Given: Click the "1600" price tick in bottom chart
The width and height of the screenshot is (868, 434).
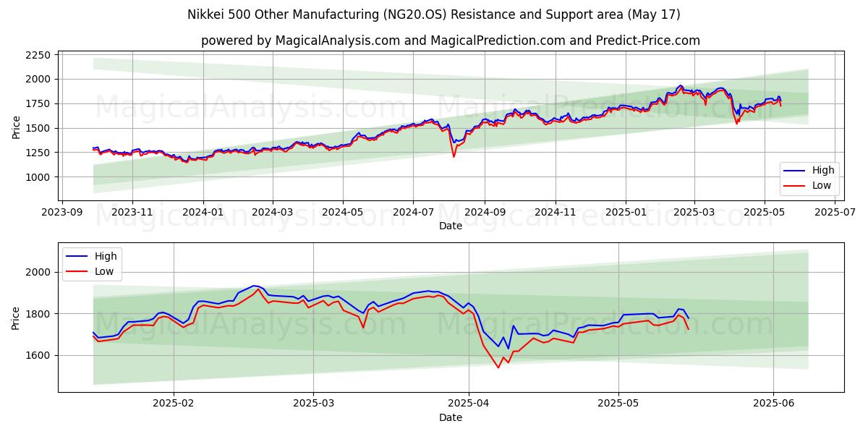Looking at the screenshot, I should 38,355.
